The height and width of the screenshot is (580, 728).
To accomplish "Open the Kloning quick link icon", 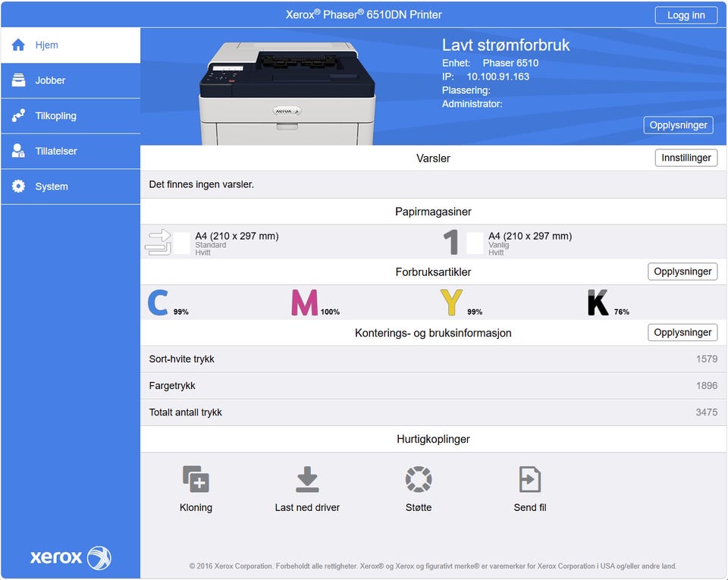I will coord(196,479).
